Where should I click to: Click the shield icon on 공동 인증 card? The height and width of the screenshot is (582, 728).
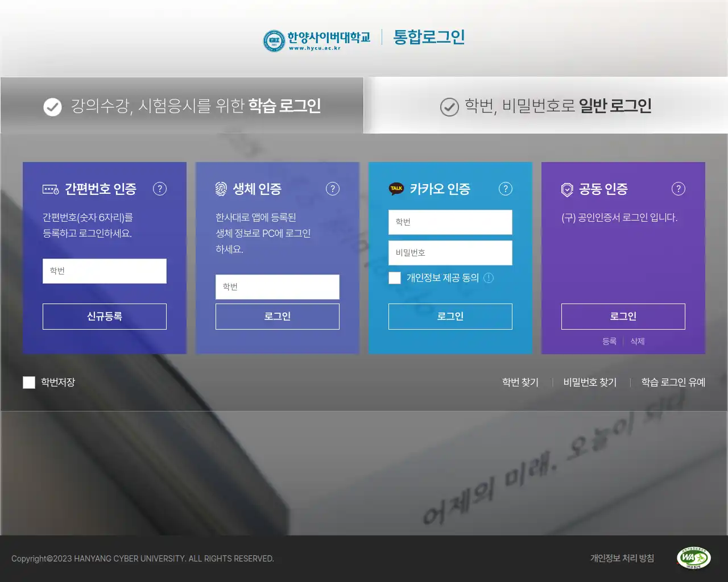567,188
